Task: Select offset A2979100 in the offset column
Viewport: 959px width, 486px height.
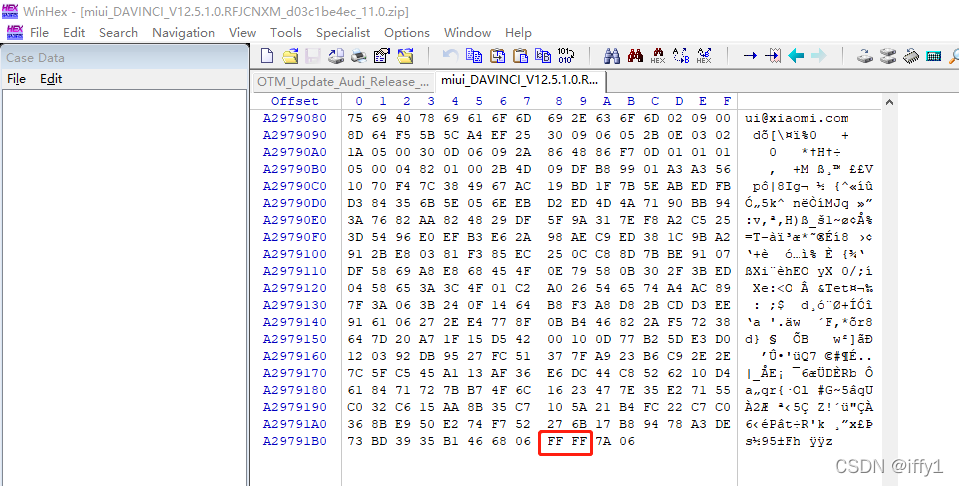Action: tap(295, 254)
